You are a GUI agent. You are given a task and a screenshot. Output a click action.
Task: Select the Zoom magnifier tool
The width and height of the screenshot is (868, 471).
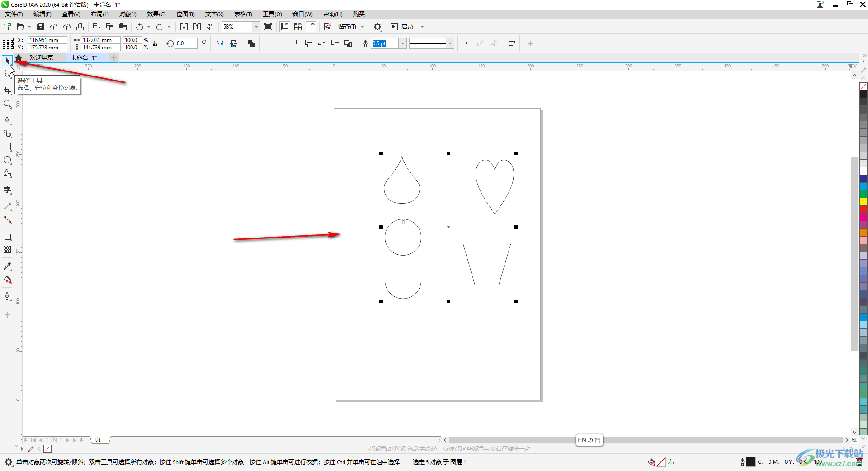(7, 104)
